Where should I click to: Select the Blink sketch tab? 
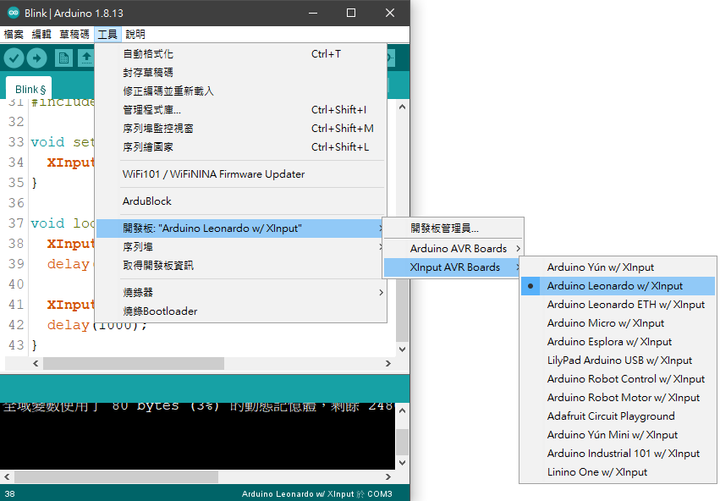[29, 89]
